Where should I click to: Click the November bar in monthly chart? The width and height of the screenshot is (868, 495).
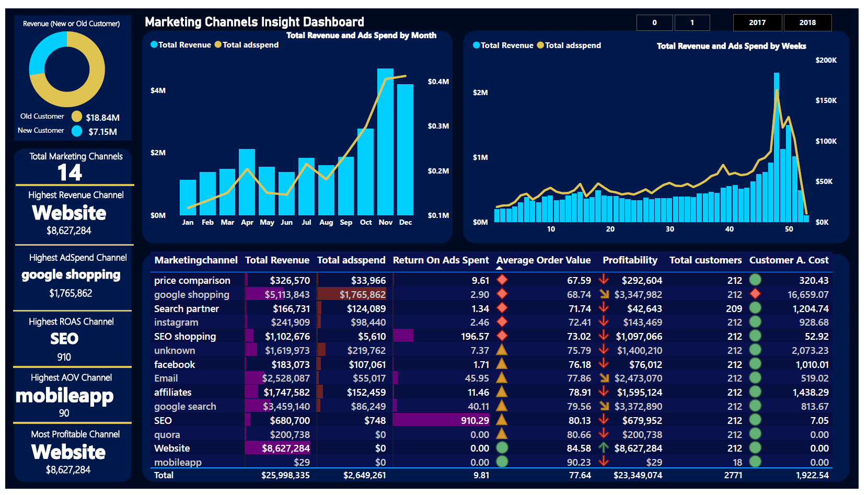tap(385, 141)
